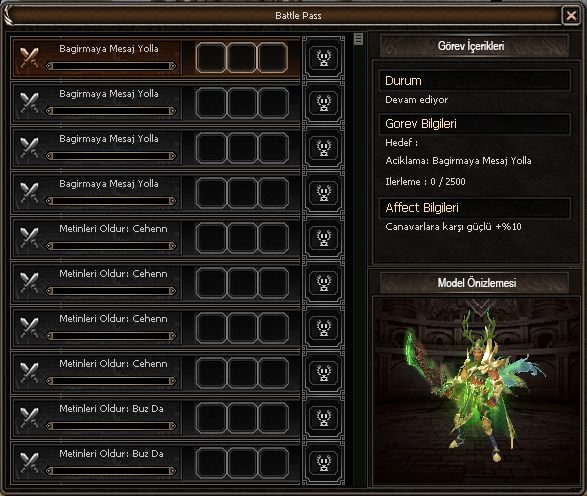Click crossed swords icon of first quest
587x496 pixels.
tap(29, 57)
